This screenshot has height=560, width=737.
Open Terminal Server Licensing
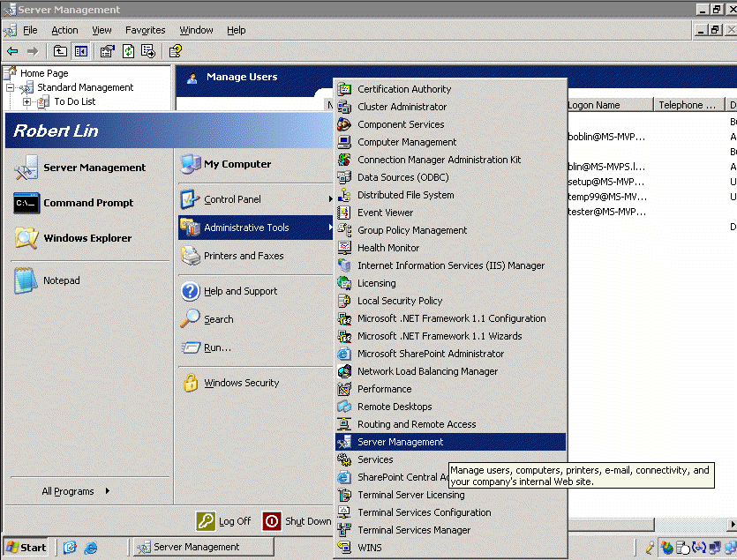click(450, 495)
